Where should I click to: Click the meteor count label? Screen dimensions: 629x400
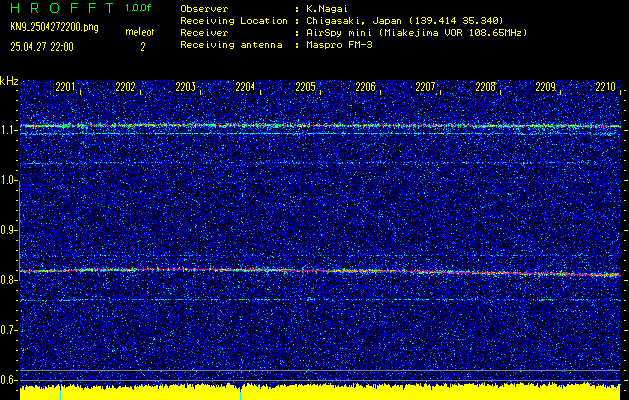coord(140,32)
